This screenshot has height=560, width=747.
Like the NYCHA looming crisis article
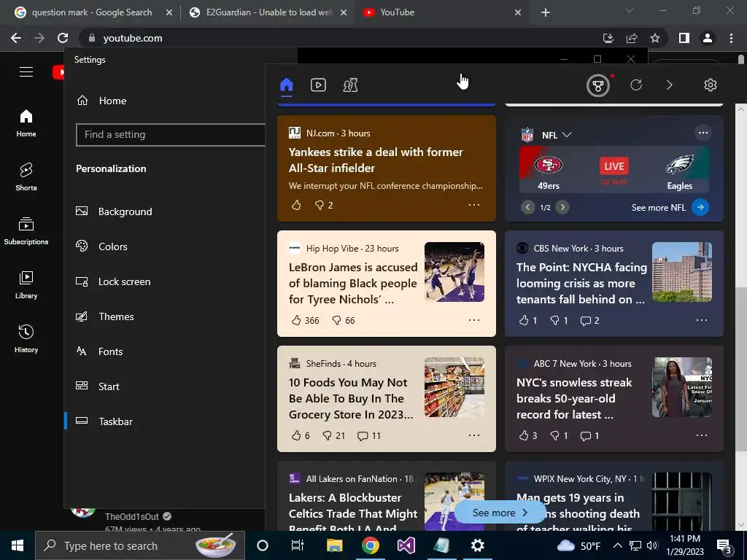[528, 321]
